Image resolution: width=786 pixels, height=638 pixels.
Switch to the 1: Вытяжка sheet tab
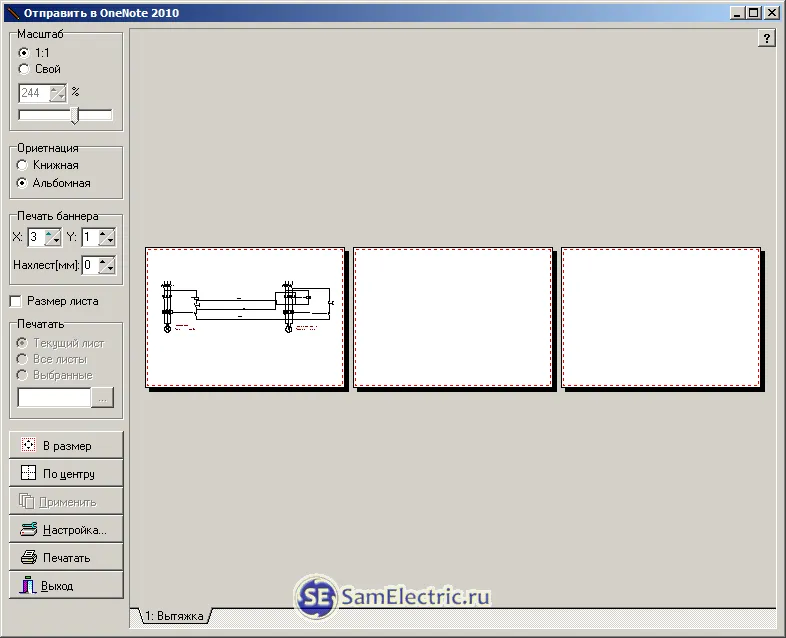174,616
